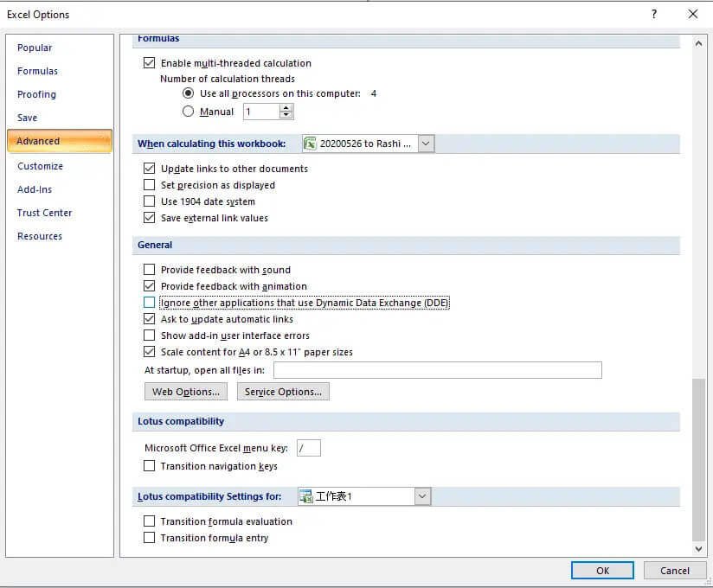Click the Excel menu key field
This screenshot has width=713, height=588.
(309, 448)
